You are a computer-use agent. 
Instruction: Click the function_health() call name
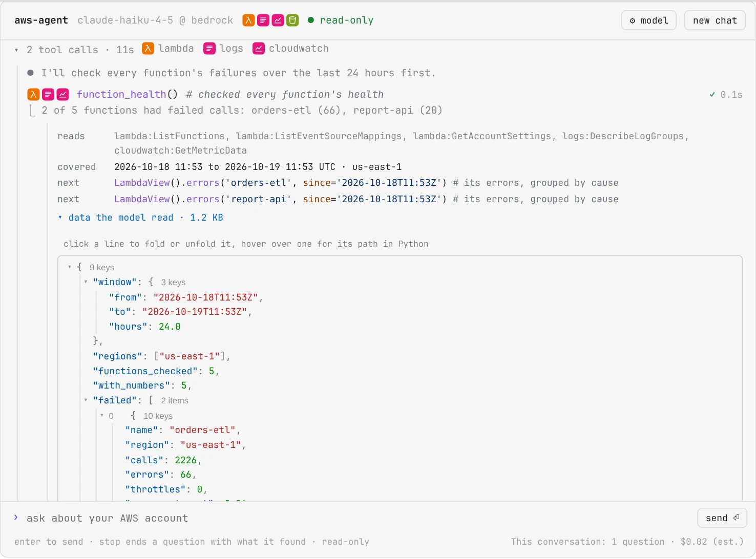127,95
